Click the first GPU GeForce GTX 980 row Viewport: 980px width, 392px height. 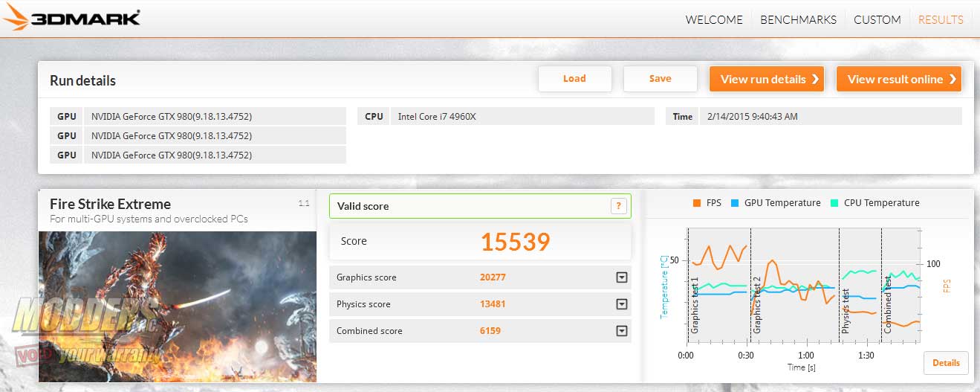[x=198, y=116]
